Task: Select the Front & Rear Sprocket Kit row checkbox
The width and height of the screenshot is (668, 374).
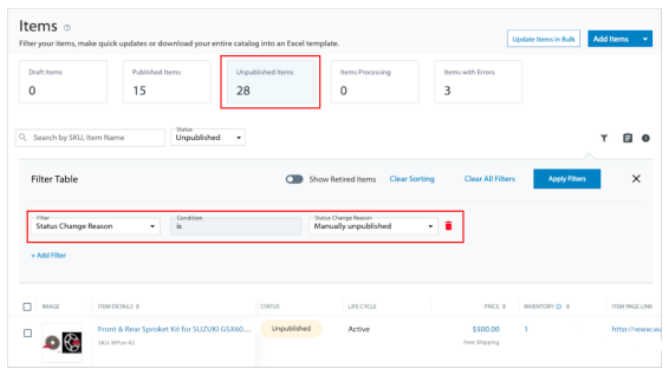Action: click(27, 333)
